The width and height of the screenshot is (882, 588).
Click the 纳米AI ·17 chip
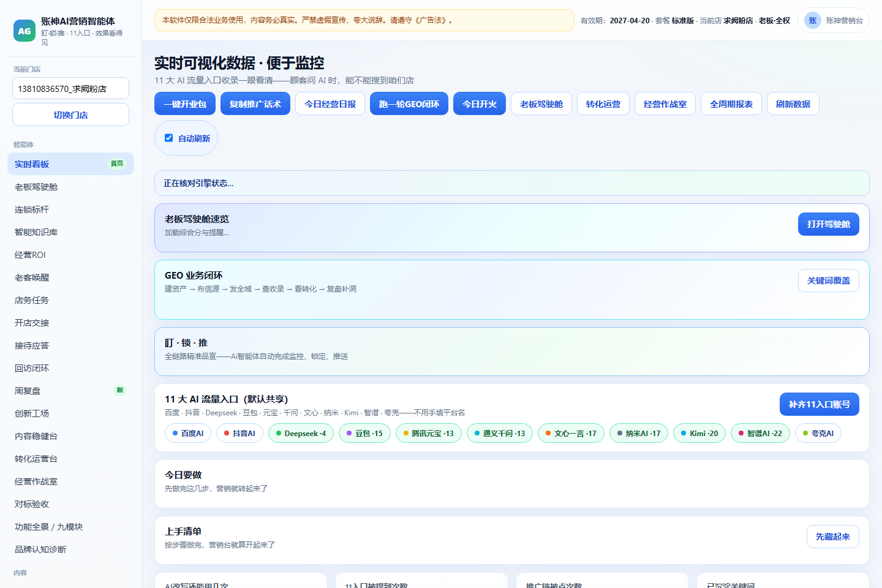[639, 433]
